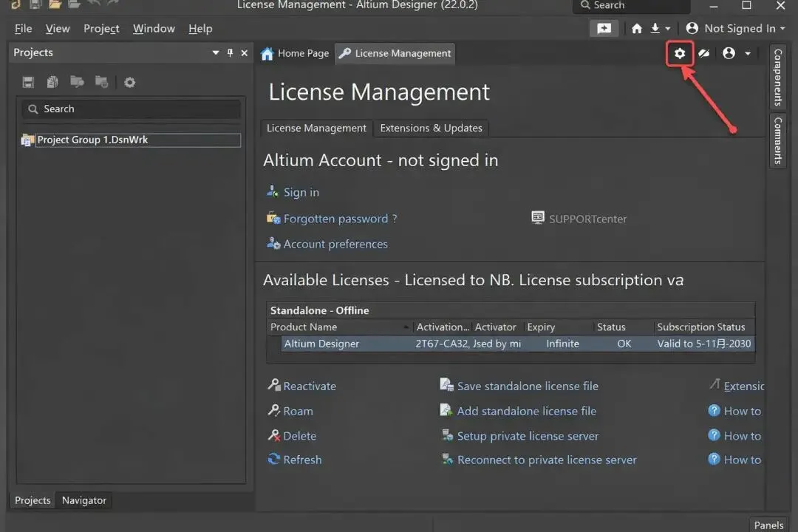This screenshot has height=532, width=798.
Task: Open the Projects panel dropdown arrow
Action: pyautogui.click(x=216, y=52)
